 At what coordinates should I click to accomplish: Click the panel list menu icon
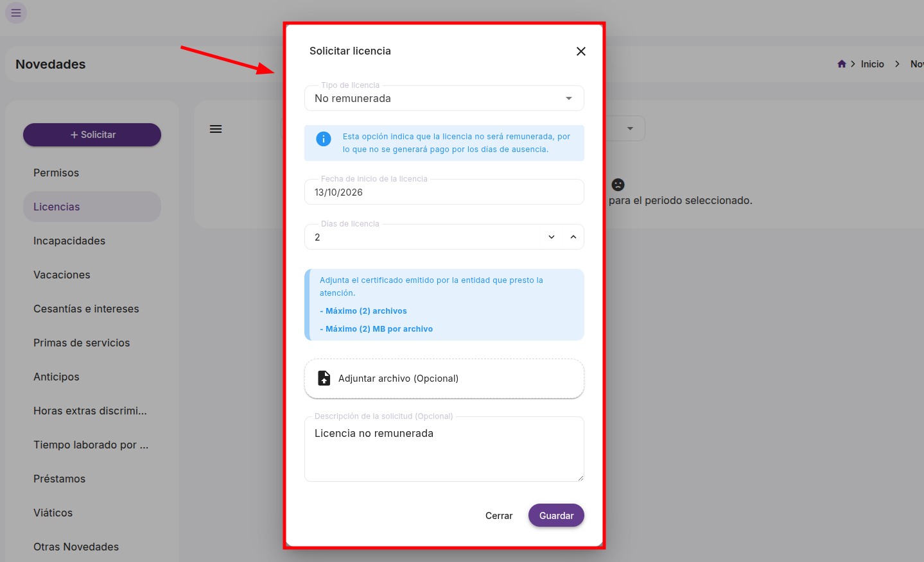point(216,129)
